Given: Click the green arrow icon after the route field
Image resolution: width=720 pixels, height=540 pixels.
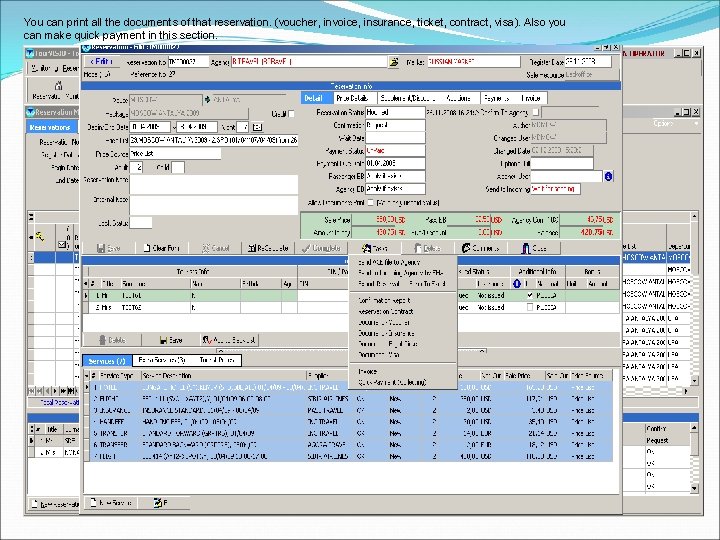Looking at the screenshot, I should pos(208,99).
